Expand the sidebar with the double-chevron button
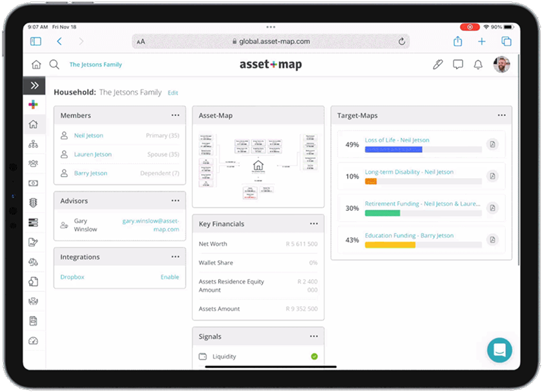The image size is (542, 392). pos(34,85)
